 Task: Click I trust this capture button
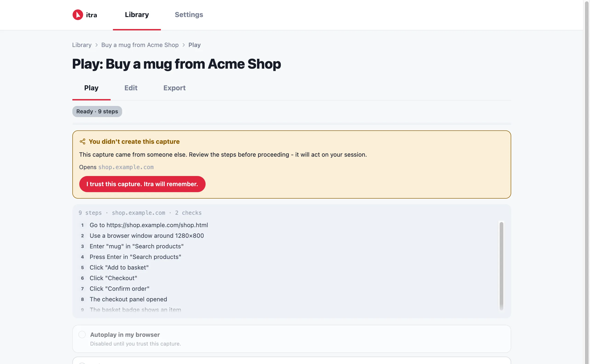pos(142,184)
